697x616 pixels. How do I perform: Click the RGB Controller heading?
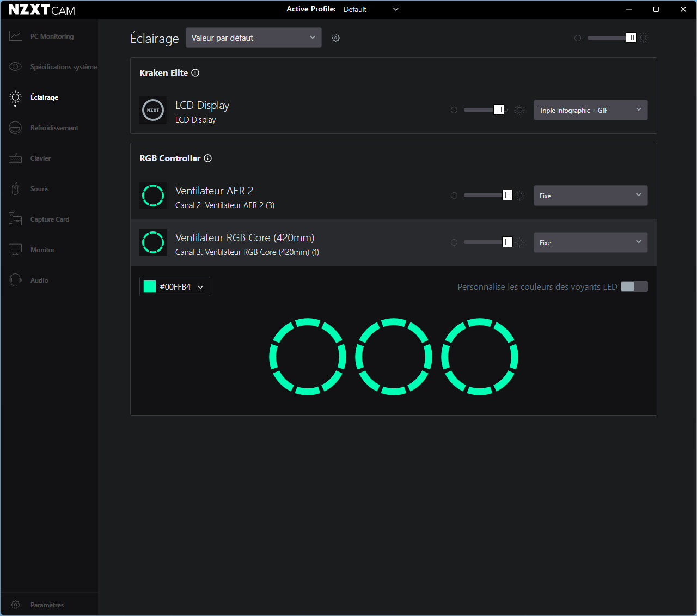pyautogui.click(x=170, y=158)
